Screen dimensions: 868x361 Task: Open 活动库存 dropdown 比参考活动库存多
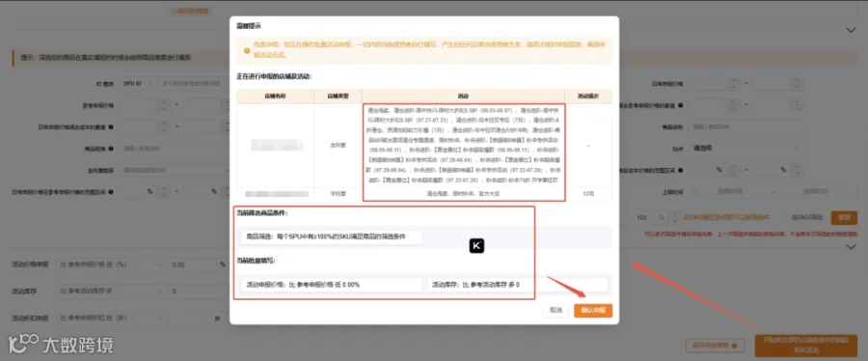pos(111,292)
